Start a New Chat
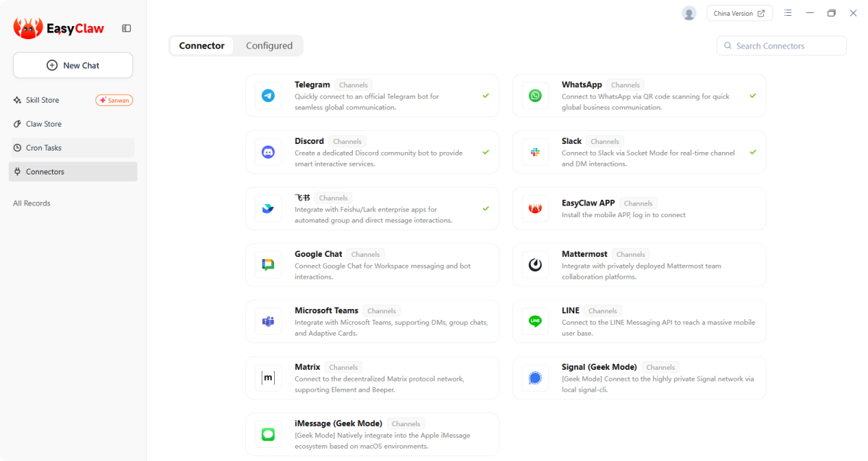The width and height of the screenshot is (868, 461). coord(73,65)
